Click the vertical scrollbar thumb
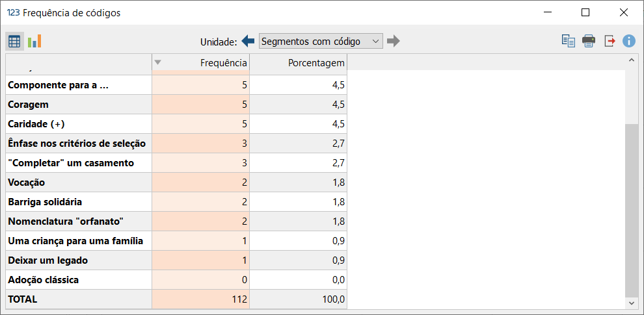The image size is (644, 315). click(x=631, y=210)
